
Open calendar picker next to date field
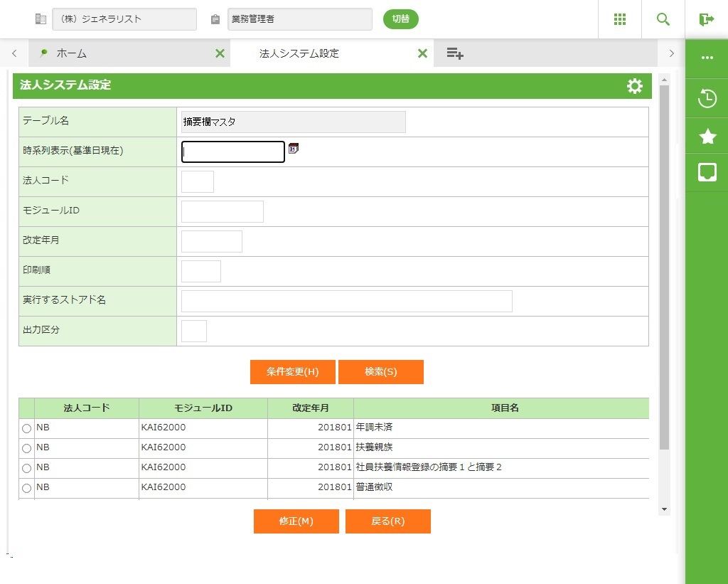(x=294, y=149)
